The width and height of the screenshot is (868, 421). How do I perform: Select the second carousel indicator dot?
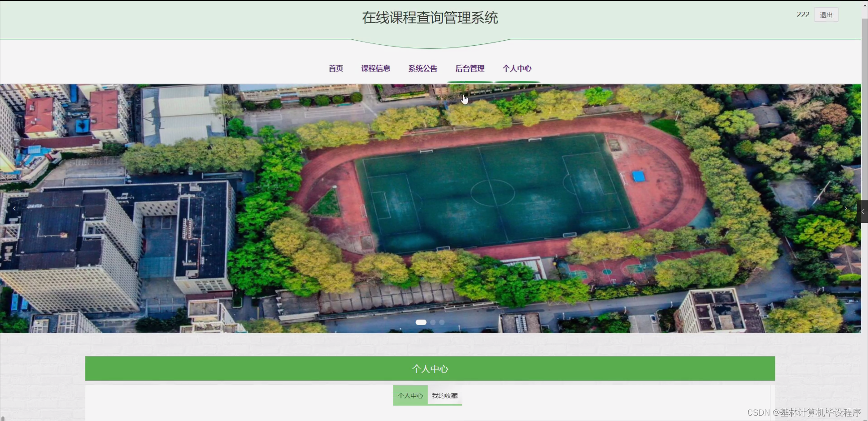(x=433, y=322)
